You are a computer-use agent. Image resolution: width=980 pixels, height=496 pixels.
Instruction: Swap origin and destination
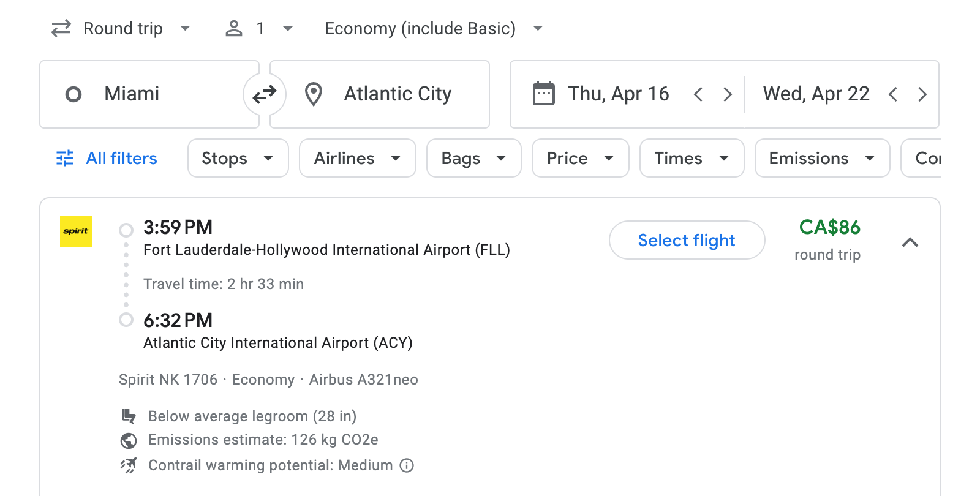(x=265, y=94)
